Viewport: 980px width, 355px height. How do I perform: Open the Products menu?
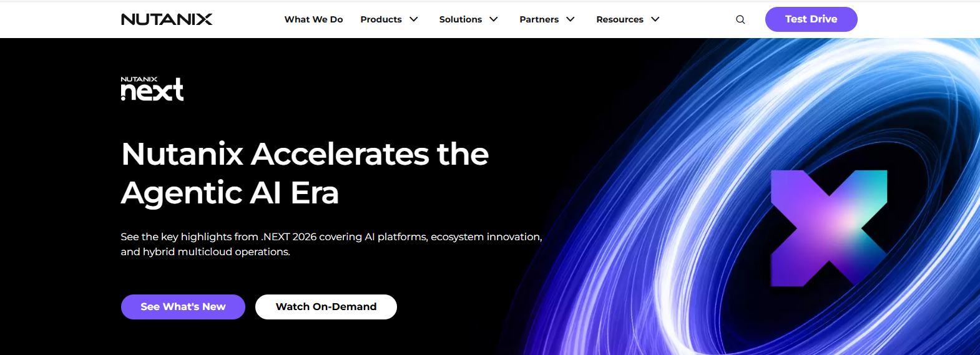coord(381,19)
